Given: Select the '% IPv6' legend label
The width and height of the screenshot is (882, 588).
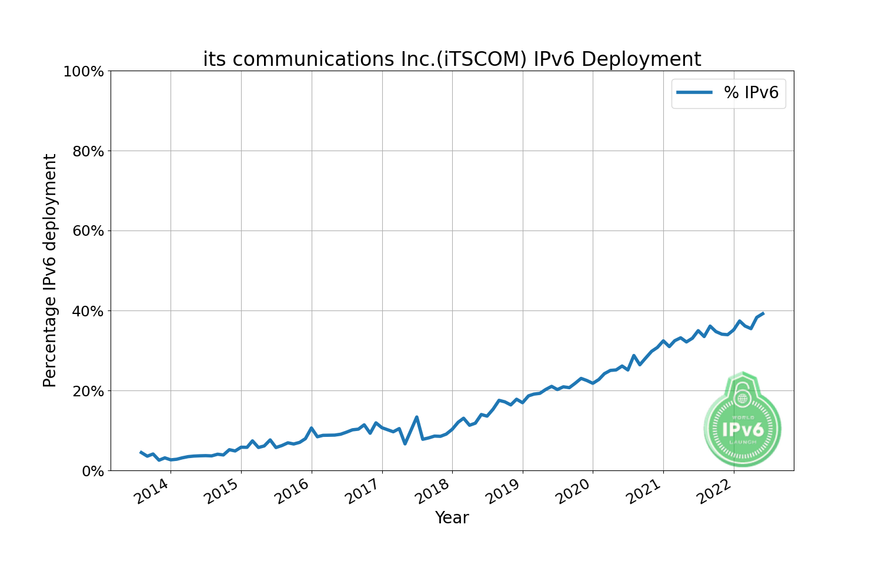Looking at the screenshot, I should pos(751,92).
